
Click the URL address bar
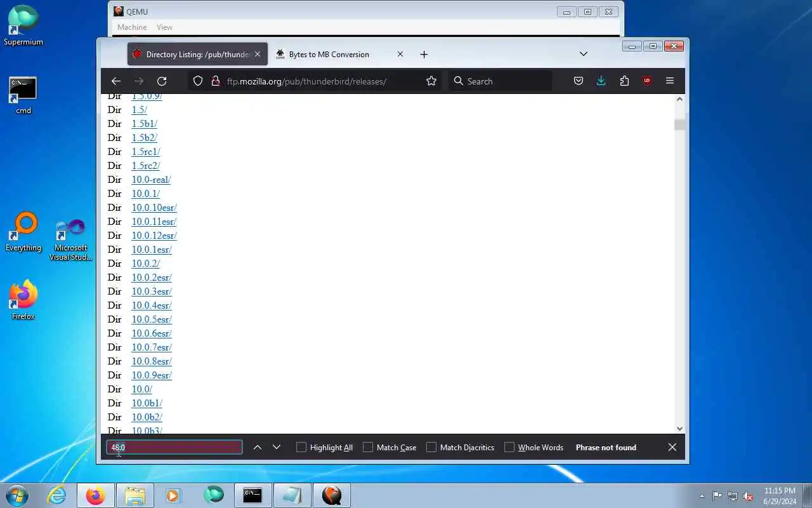click(315, 81)
